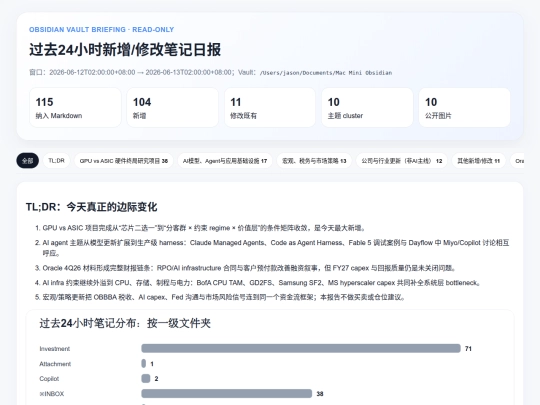540x405 pixels.
Task: Select 公司与行业更新 tab
Action: 402,161
